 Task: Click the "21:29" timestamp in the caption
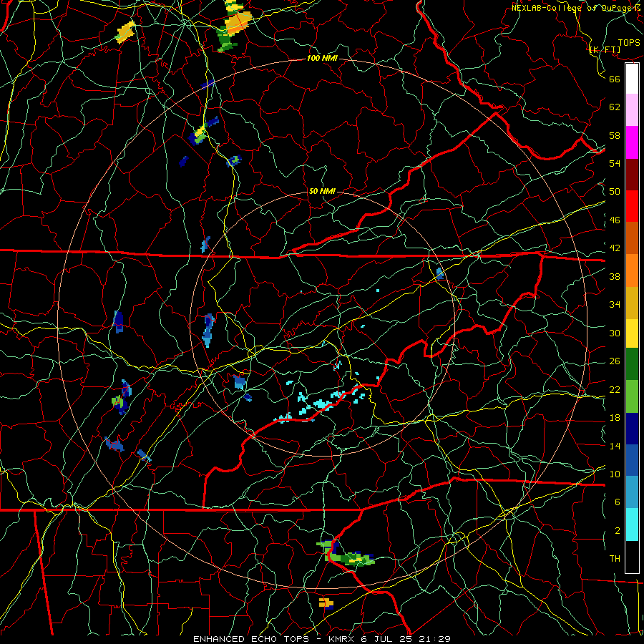pyautogui.click(x=434, y=639)
